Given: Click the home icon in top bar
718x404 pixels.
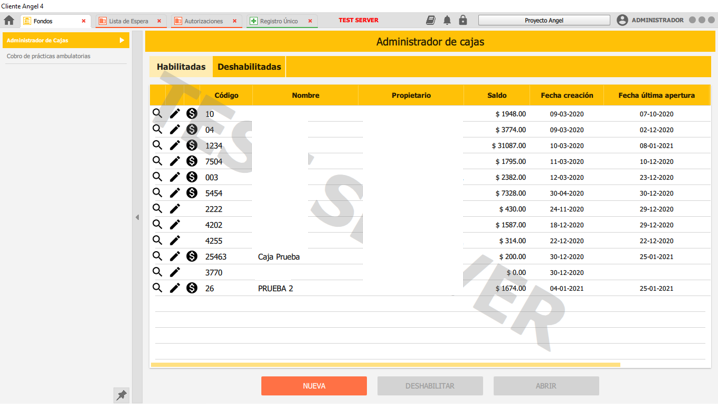Looking at the screenshot, I should pos(9,20).
